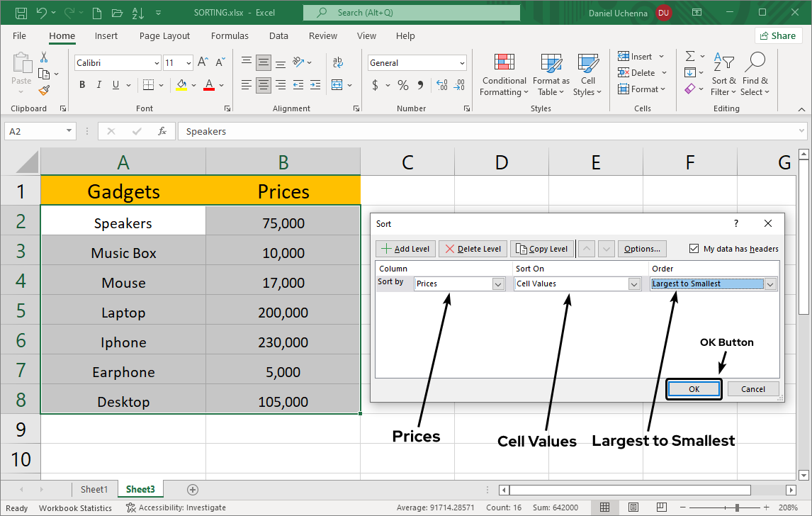Viewport: 812px width, 516px height.
Task: Click the Percent Style icon
Action: click(x=403, y=85)
